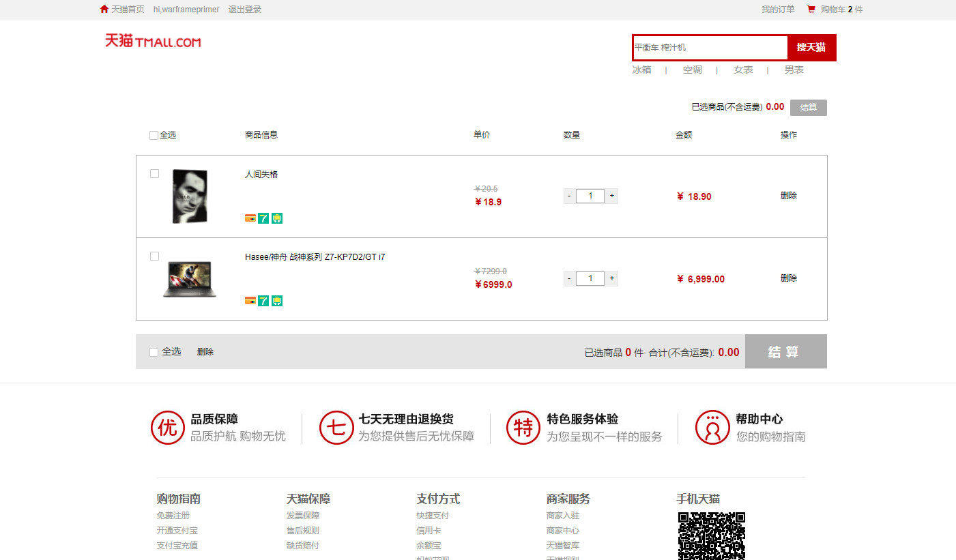Select the 人间失格 item checkbox
Image resolution: width=956 pixels, height=560 pixels.
[x=154, y=173]
